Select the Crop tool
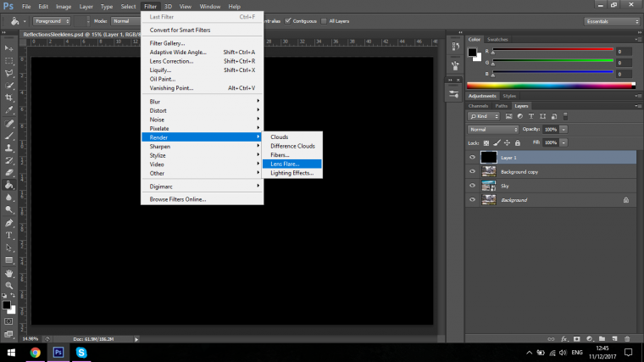 coord(8,97)
